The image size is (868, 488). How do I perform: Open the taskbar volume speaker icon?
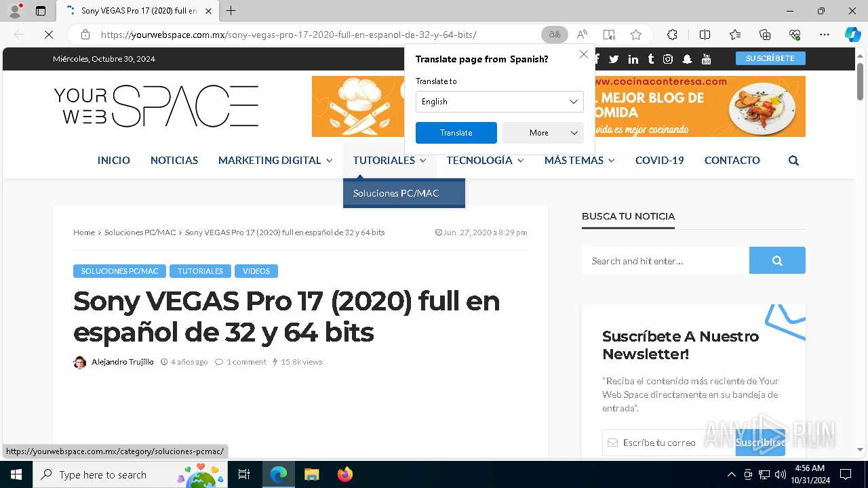(x=780, y=474)
